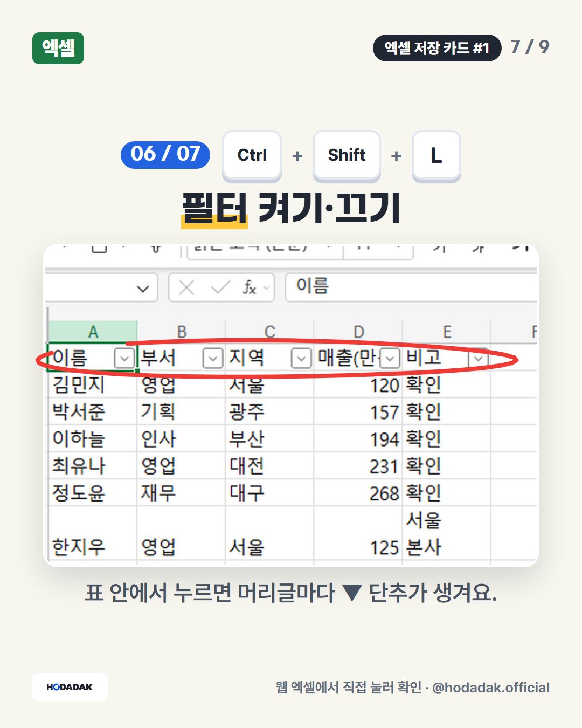Image resolution: width=582 pixels, height=728 pixels.
Task: Open the 매출(만 column filter dropdown
Action: (390, 358)
